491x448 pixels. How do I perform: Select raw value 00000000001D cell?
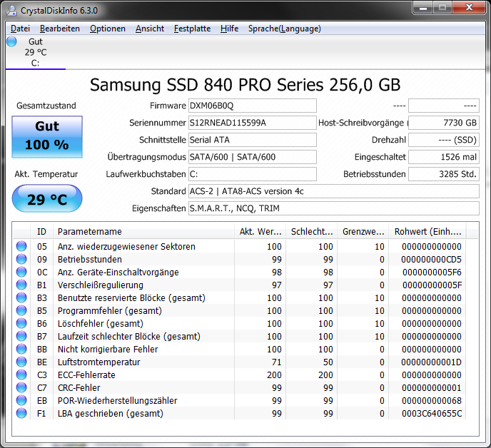click(x=431, y=362)
